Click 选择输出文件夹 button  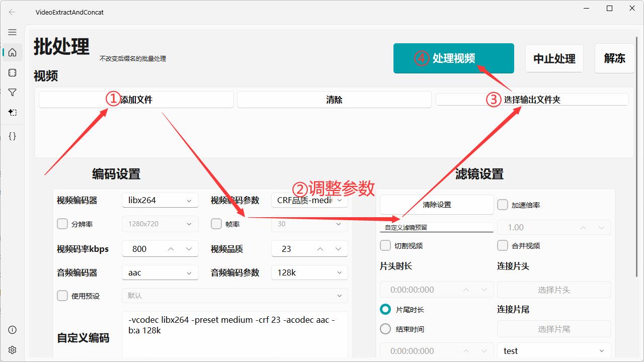(532, 100)
